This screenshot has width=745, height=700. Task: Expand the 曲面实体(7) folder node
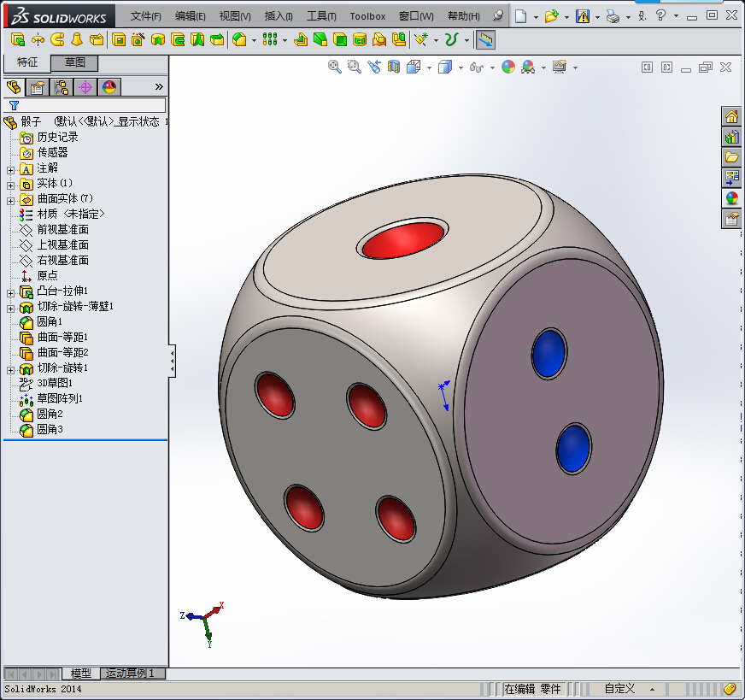click(10, 199)
